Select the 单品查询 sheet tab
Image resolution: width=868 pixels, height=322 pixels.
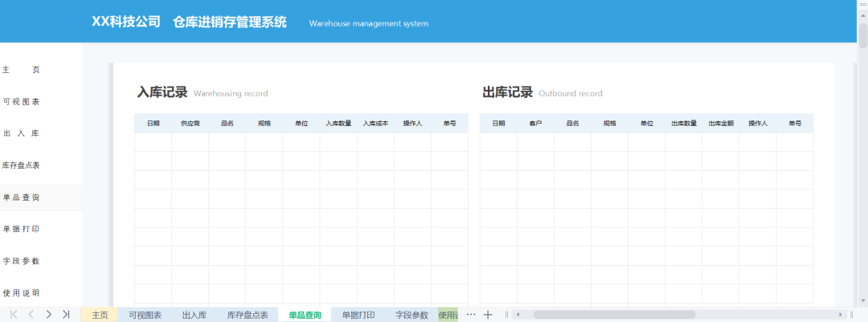305,315
